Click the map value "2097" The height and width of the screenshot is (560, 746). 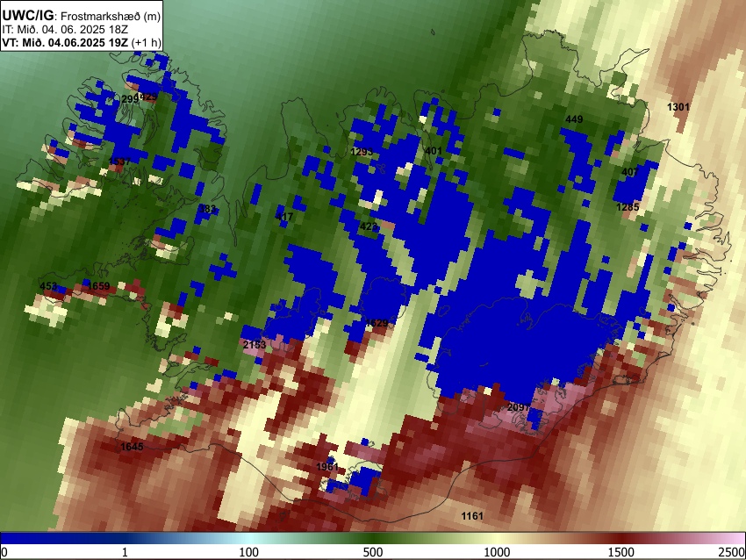[518, 407]
